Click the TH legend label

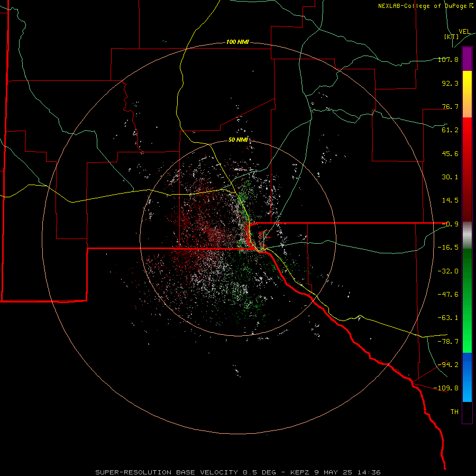tap(454, 412)
